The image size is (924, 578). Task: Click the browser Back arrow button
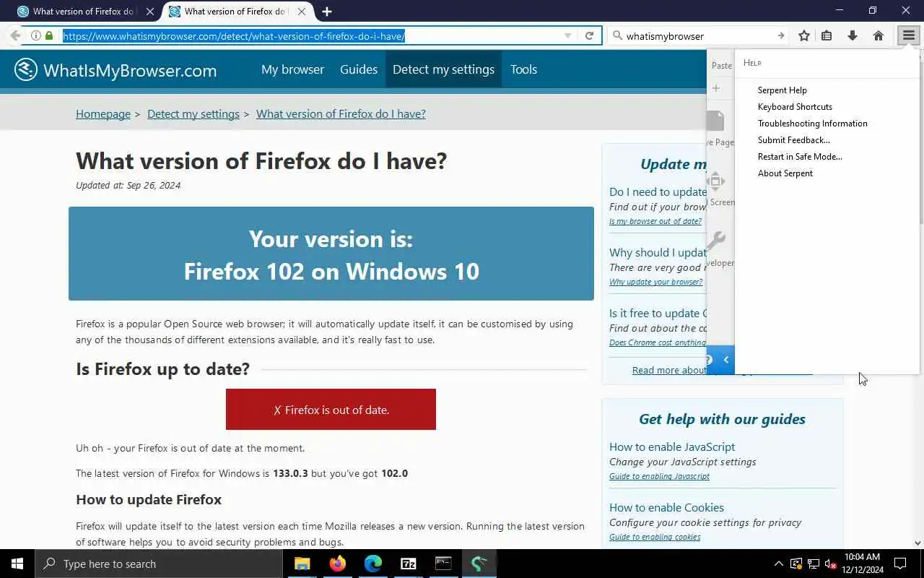pyautogui.click(x=15, y=35)
